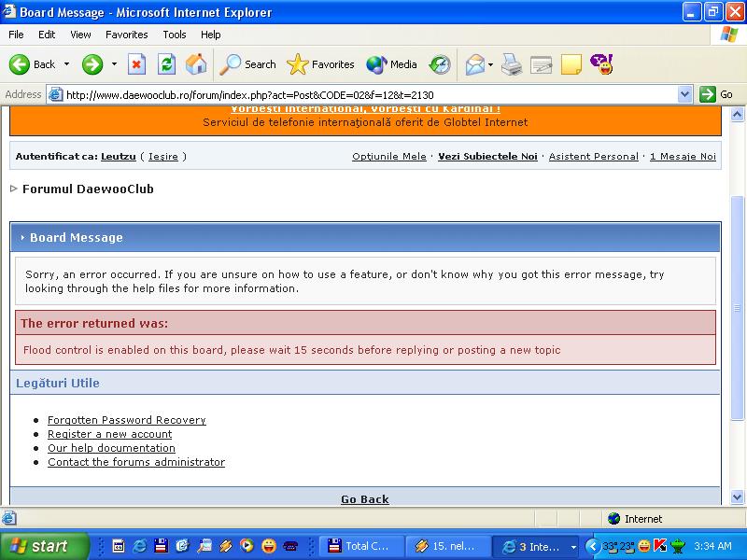Click Contact the forums administrator link
Image resolution: width=747 pixels, height=560 pixels.
(x=136, y=462)
